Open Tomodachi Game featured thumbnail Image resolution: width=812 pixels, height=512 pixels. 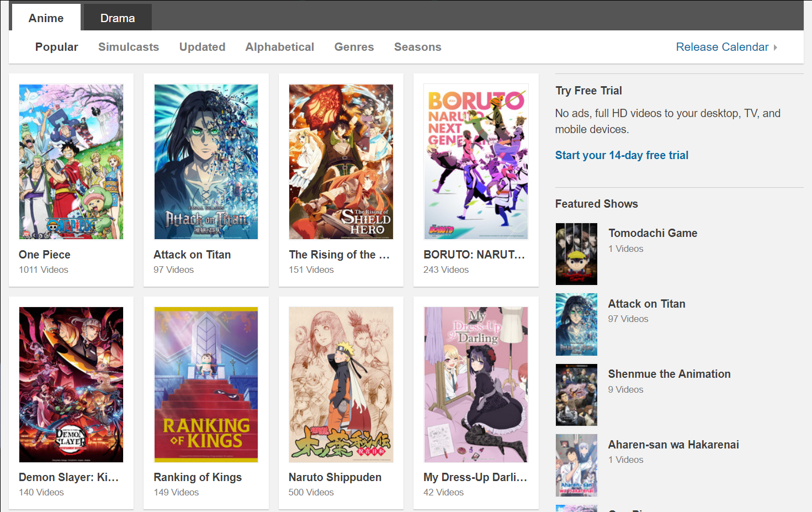tap(576, 254)
